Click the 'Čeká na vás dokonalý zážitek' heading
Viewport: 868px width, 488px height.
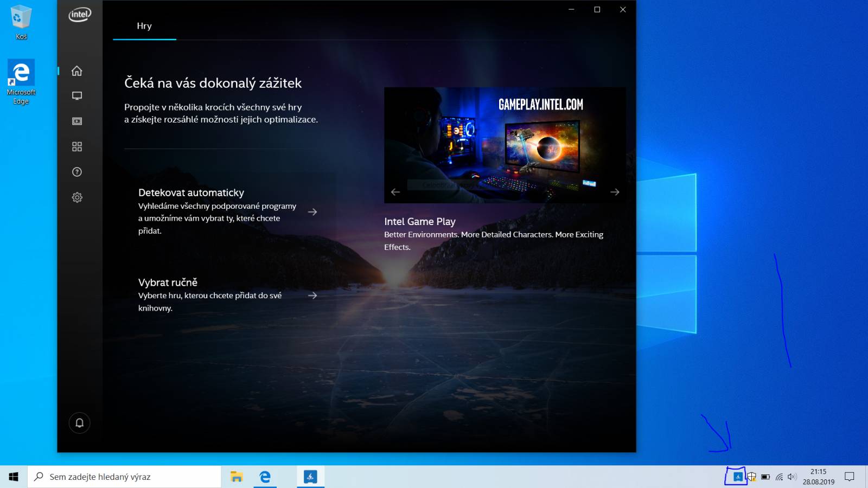point(213,83)
